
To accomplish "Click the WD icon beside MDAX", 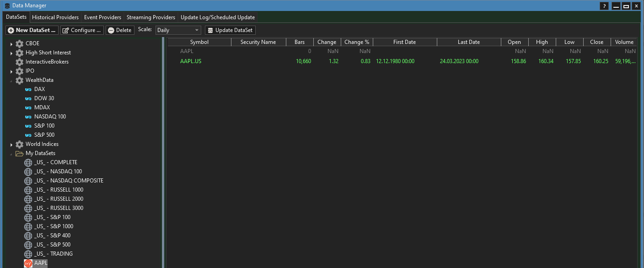I will [x=28, y=107].
